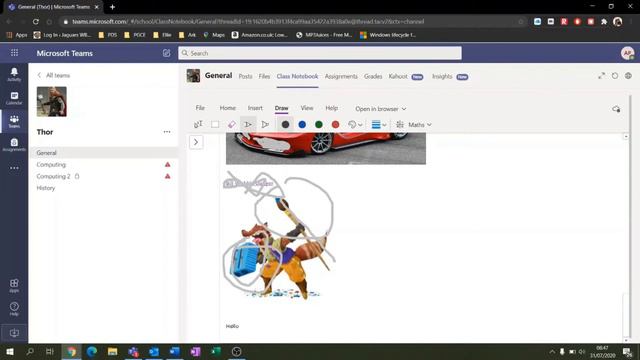Click the Hello text on the page
The height and width of the screenshot is (360, 640).
click(x=232, y=326)
